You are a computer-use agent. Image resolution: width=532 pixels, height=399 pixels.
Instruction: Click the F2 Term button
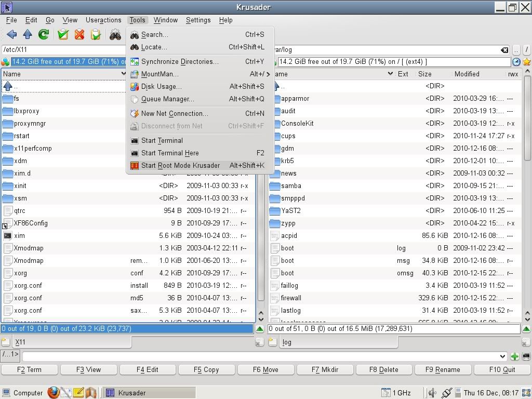click(30, 369)
